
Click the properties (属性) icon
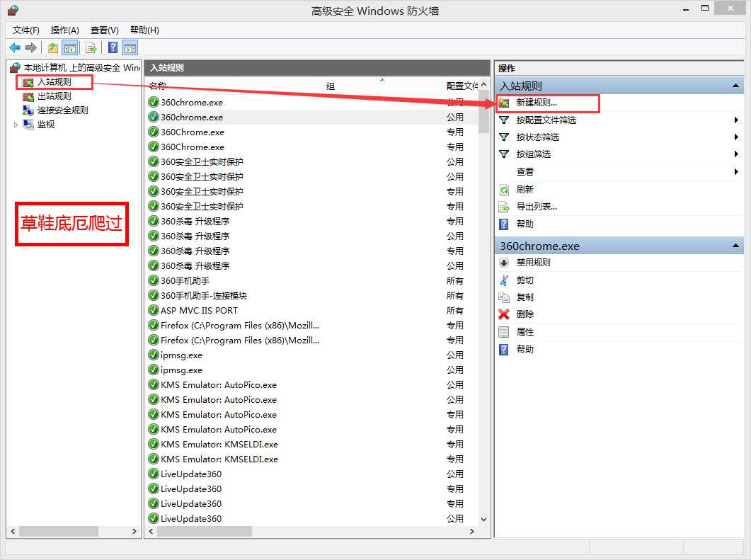504,331
